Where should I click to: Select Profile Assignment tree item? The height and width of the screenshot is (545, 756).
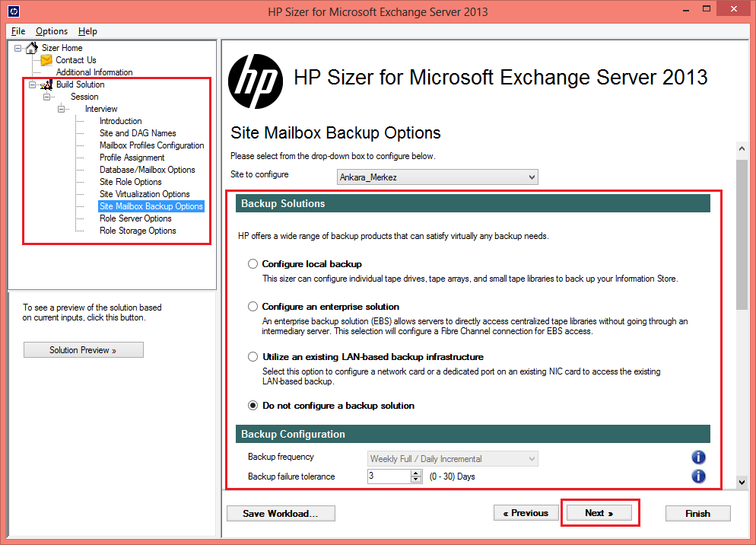132,158
